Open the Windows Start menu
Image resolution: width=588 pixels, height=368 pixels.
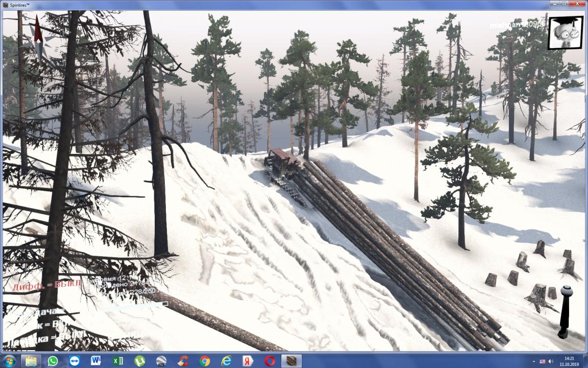9,361
